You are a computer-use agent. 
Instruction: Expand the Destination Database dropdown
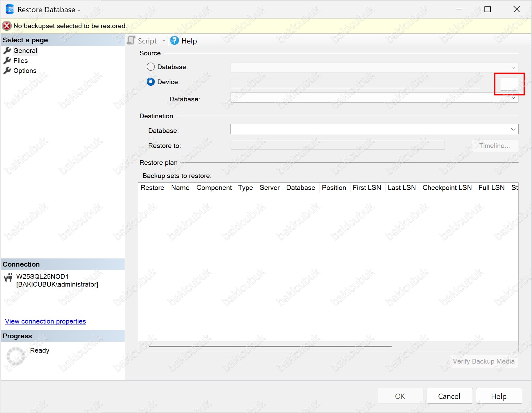(513, 129)
